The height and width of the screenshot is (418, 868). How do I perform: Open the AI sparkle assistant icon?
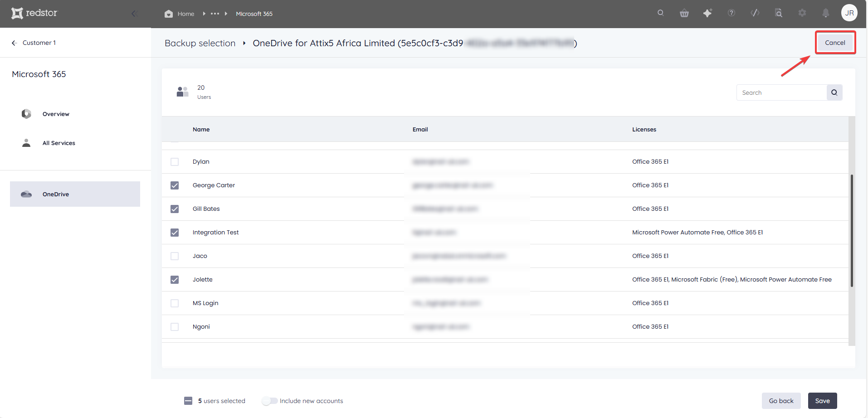tap(707, 13)
